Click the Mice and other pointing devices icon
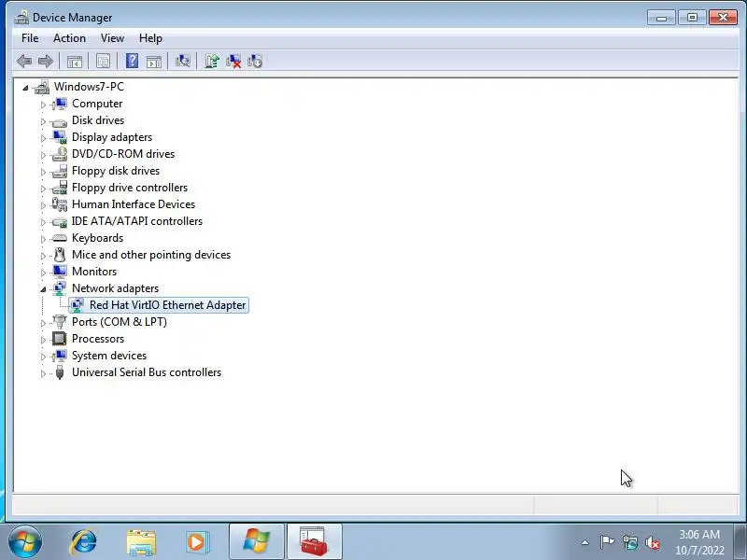This screenshot has height=560, width=747. [60, 255]
